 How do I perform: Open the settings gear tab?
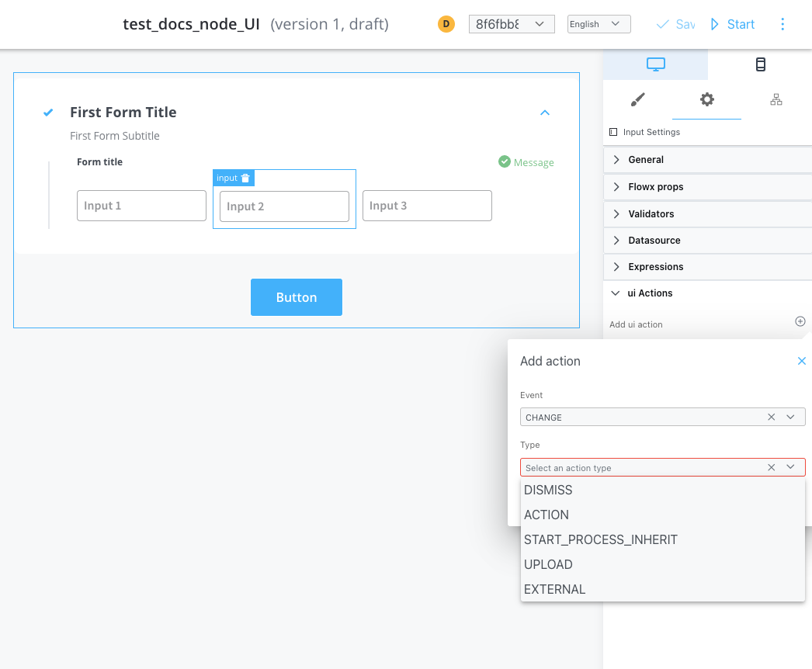tap(706, 99)
